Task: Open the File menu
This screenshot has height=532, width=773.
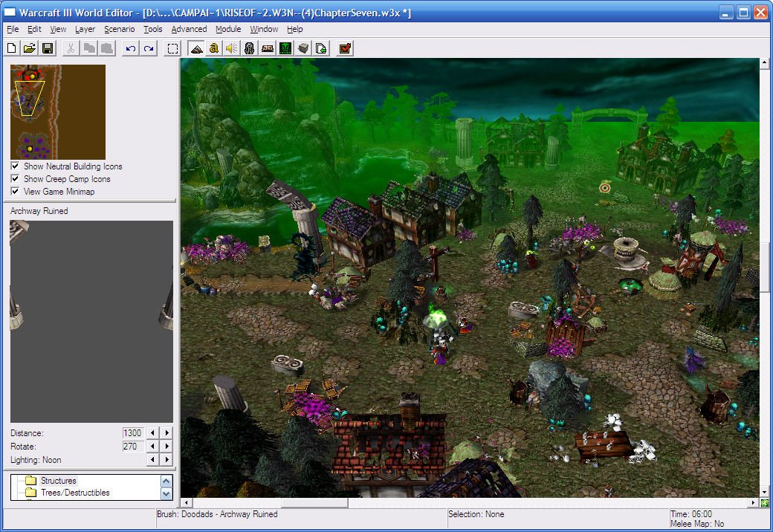Action: tap(13, 29)
